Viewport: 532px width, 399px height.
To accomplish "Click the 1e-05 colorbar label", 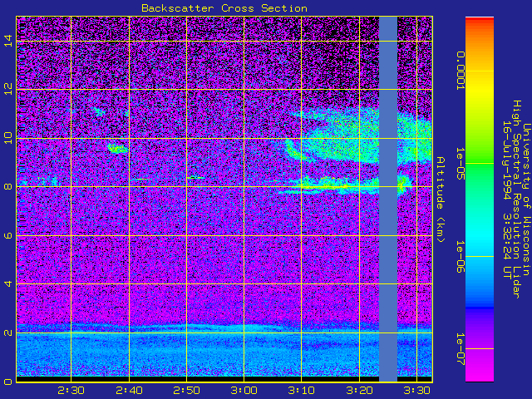I will (460, 164).
